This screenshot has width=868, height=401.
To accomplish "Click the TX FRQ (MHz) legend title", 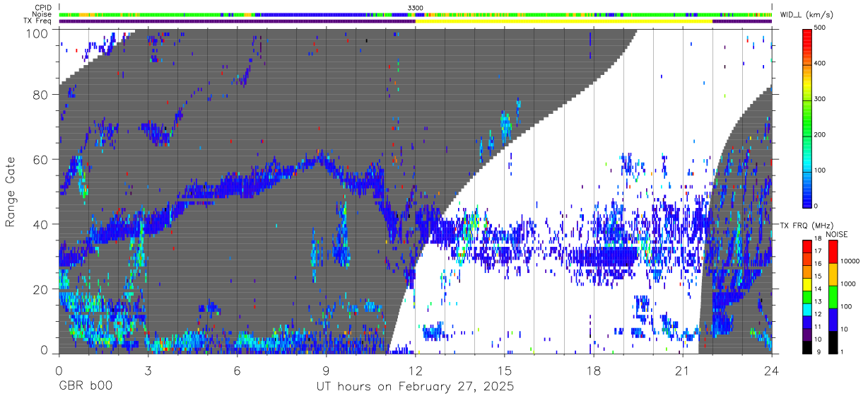I will [x=807, y=226].
